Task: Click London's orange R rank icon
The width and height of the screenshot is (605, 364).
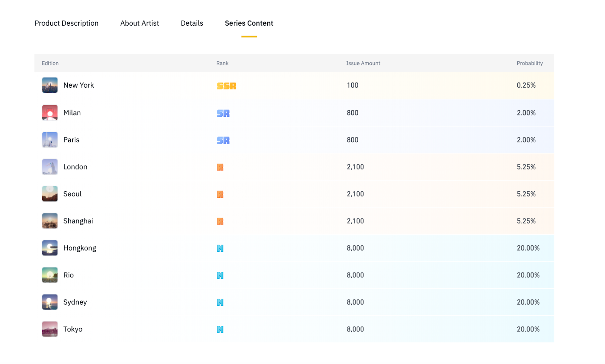Action: pos(220,167)
